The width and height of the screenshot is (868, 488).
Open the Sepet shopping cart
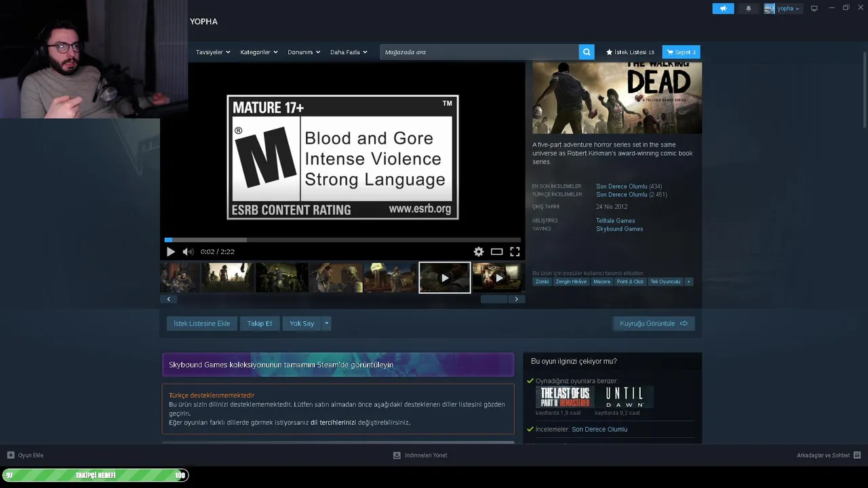682,52
